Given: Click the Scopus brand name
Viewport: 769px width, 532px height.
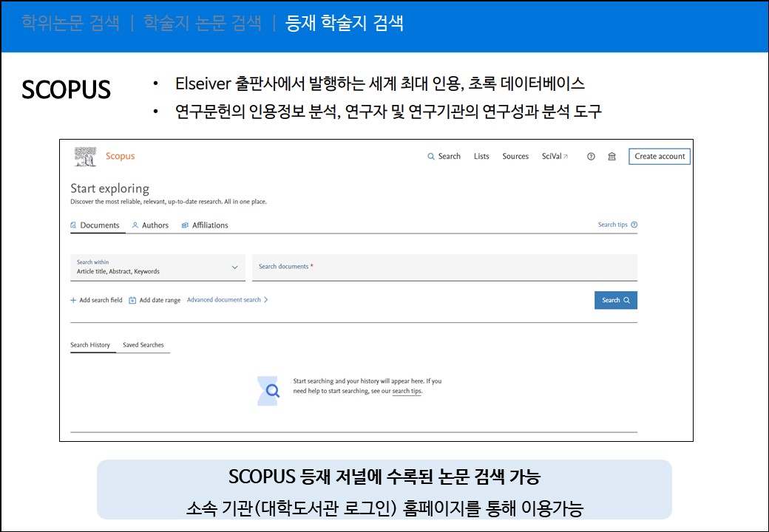Looking at the screenshot, I should point(120,156).
